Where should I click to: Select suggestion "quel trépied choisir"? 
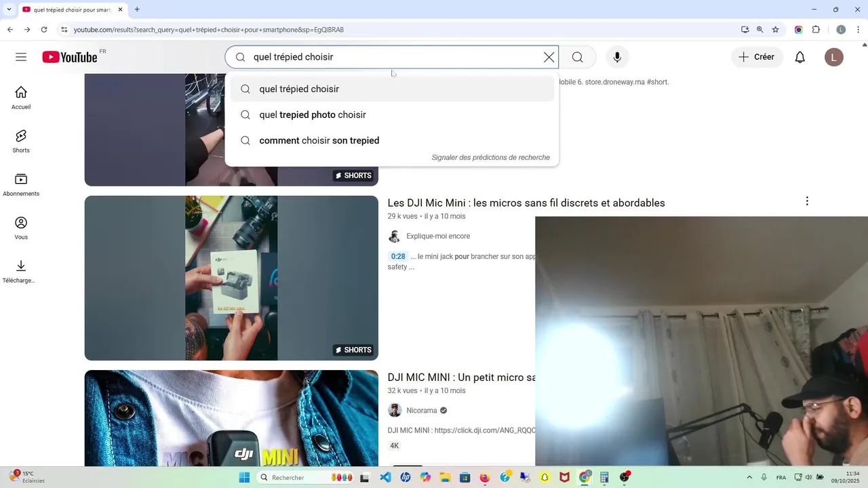click(x=393, y=89)
